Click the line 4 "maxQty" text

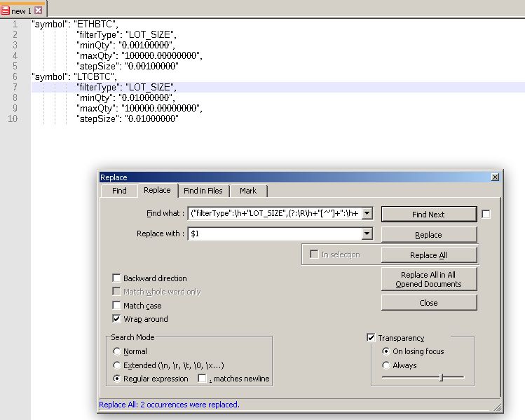coord(139,55)
